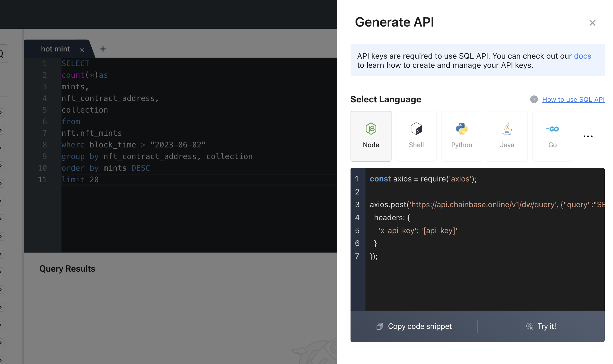This screenshot has width=613, height=364.
Task: Close the Generate API panel
Action: 592,22
